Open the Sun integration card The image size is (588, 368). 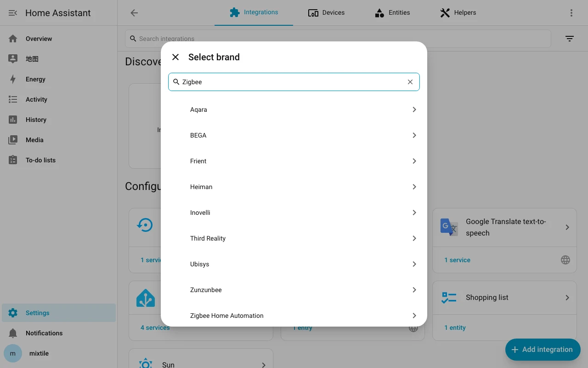pos(201,359)
